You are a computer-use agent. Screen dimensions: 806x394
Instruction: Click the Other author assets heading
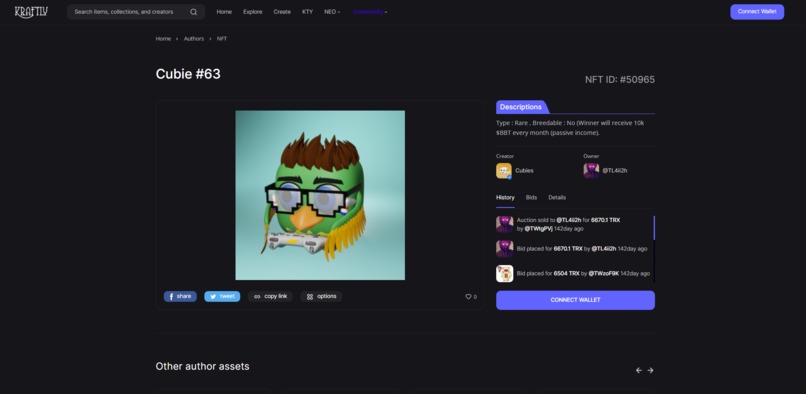coord(203,366)
